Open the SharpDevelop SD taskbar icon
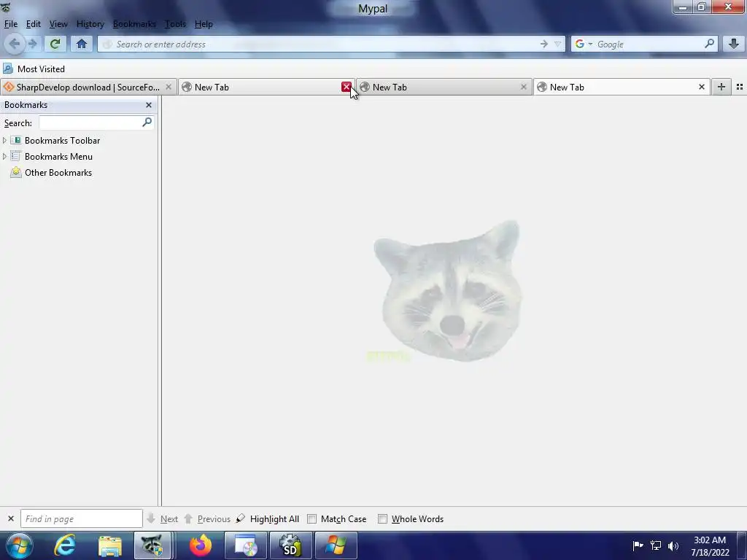 point(290,545)
